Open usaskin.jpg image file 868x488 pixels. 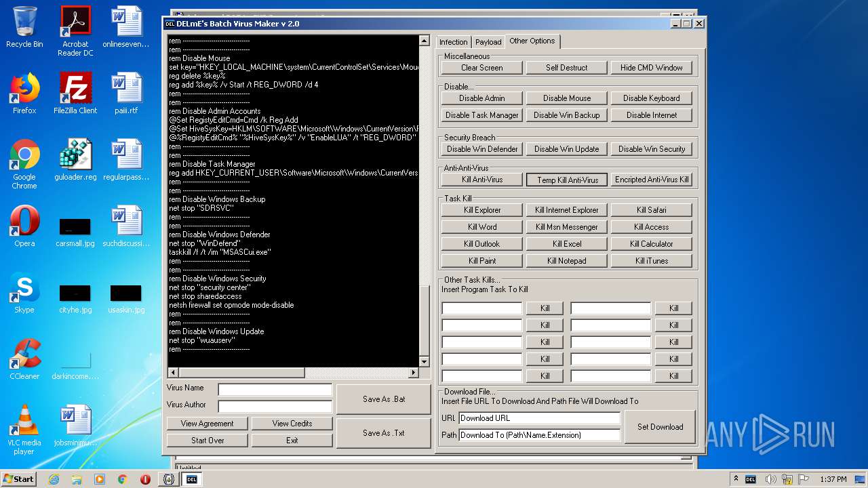pos(126,298)
